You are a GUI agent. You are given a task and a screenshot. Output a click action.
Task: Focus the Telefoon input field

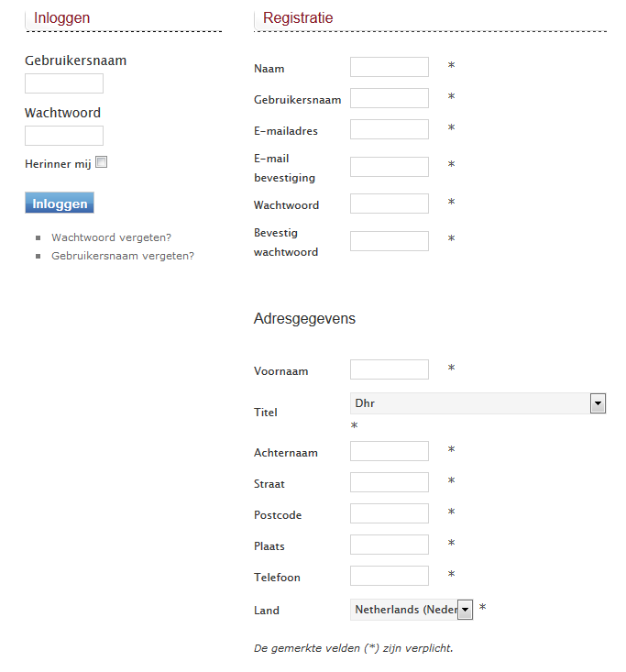click(390, 576)
